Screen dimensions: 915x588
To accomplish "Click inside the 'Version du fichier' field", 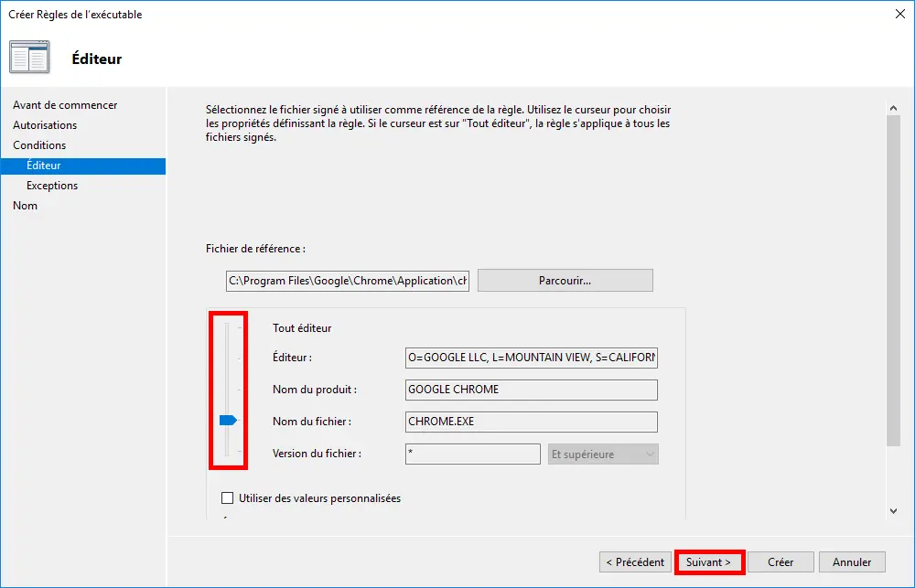I will (x=472, y=454).
